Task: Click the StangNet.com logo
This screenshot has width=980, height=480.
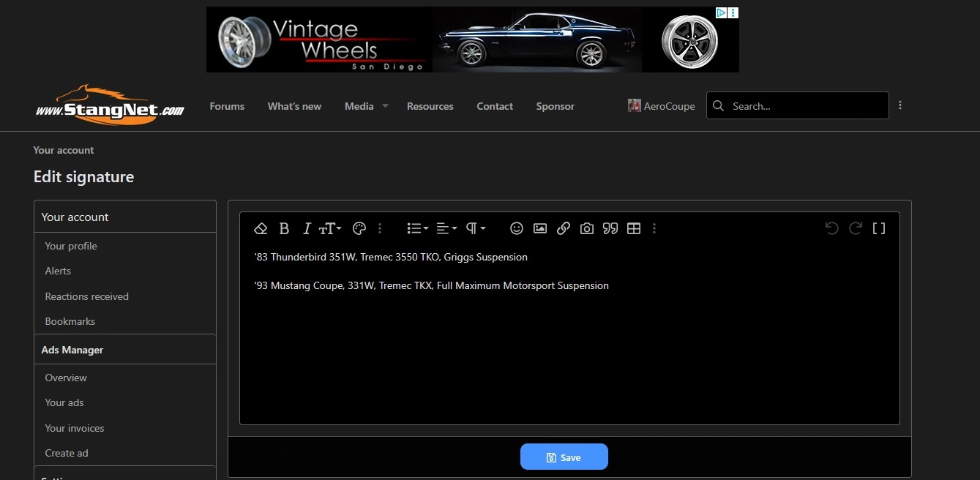Action: (110, 105)
